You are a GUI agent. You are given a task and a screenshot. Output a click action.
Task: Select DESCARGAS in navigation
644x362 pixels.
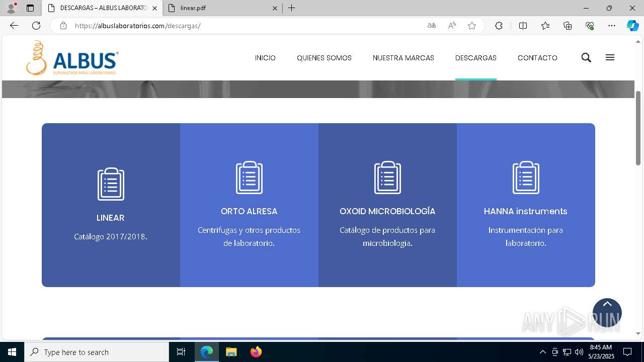point(476,58)
